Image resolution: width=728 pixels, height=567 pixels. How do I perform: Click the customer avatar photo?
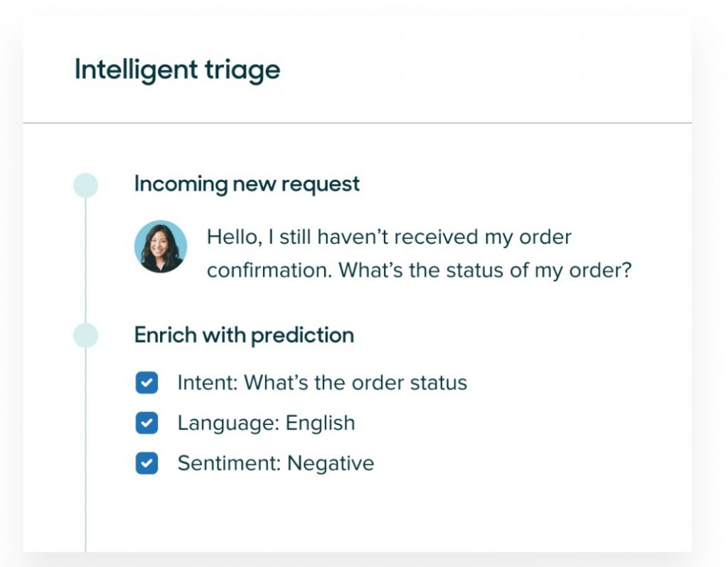click(x=161, y=247)
